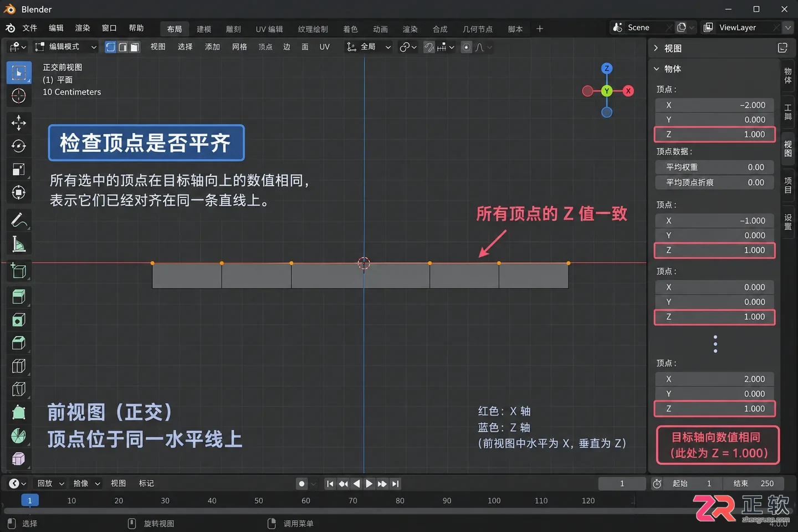The width and height of the screenshot is (798, 532).
Task: Toggle auto keying record button
Action: [302, 484]
